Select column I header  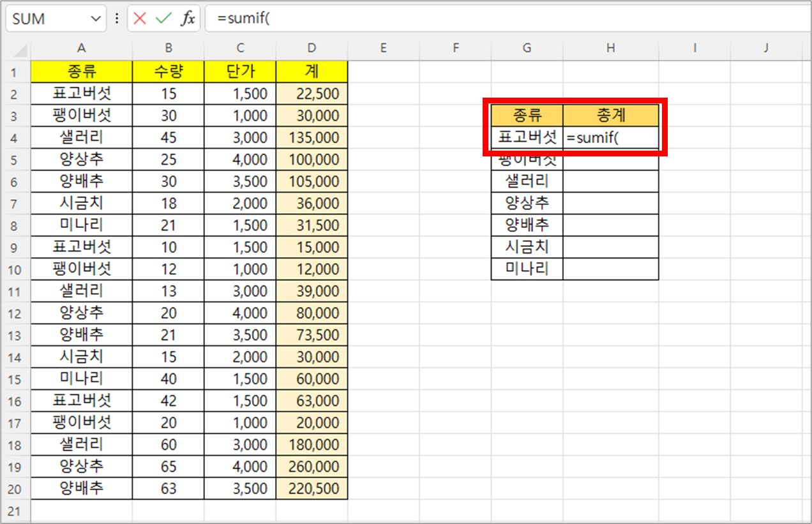pos(695,47)
